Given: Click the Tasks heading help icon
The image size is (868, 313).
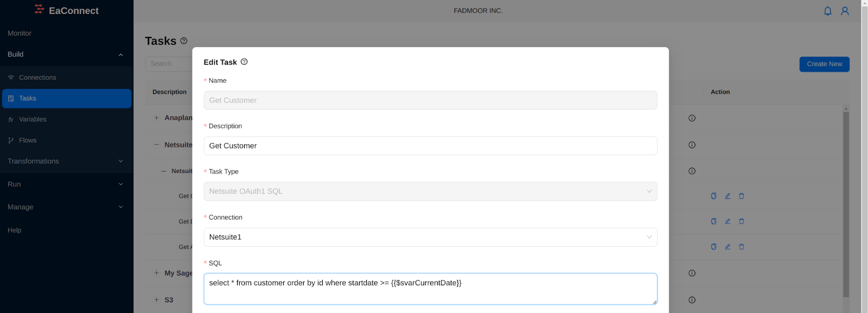Looking at the screenshot, I should pos(184,41).
